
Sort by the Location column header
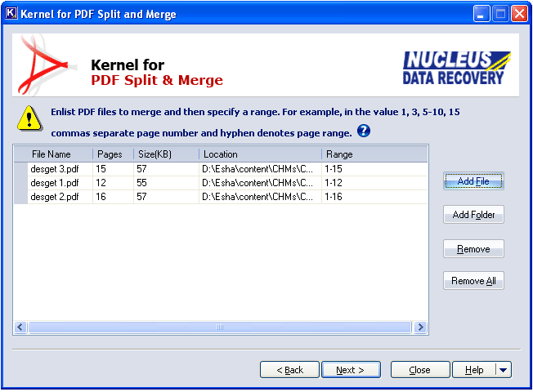tap(261, 154)
